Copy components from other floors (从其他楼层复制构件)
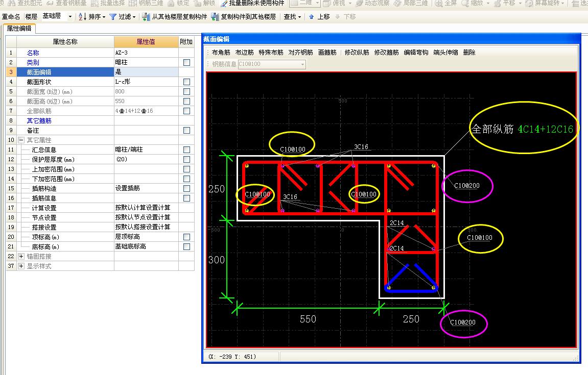 click(x=175, y=17)
